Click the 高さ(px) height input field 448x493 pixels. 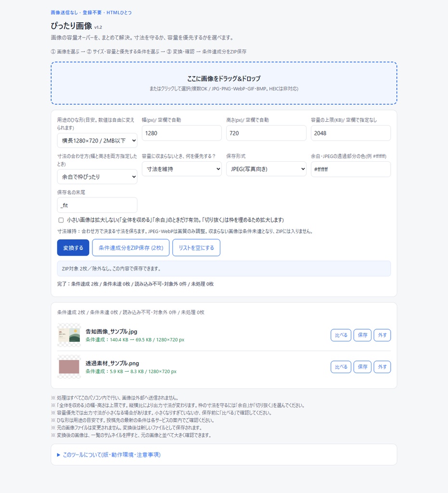pyautogui.click(x=266, y=133)
